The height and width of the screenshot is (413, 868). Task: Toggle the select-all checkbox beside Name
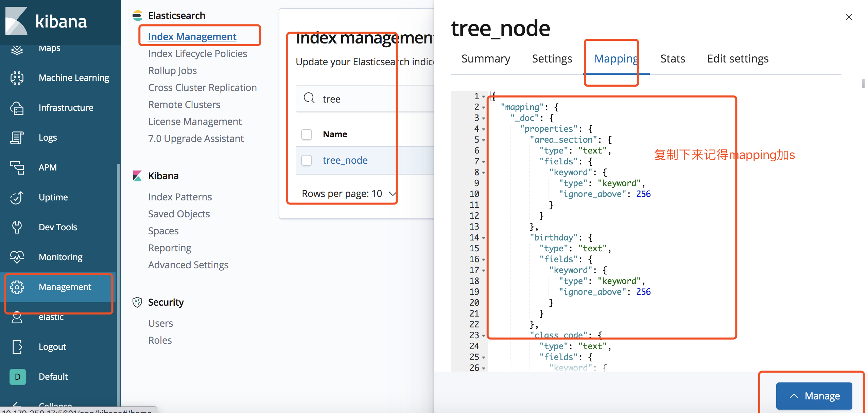(307, 134)
